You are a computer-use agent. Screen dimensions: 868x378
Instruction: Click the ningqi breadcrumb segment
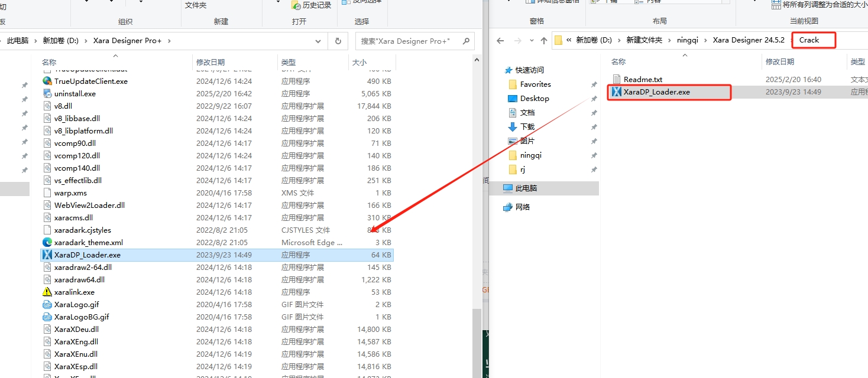pos(687,40)
